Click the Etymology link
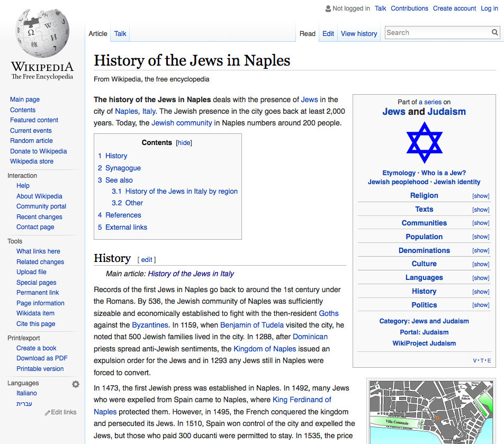This screenshot has height=444, width=504. [x=399, y=173]
